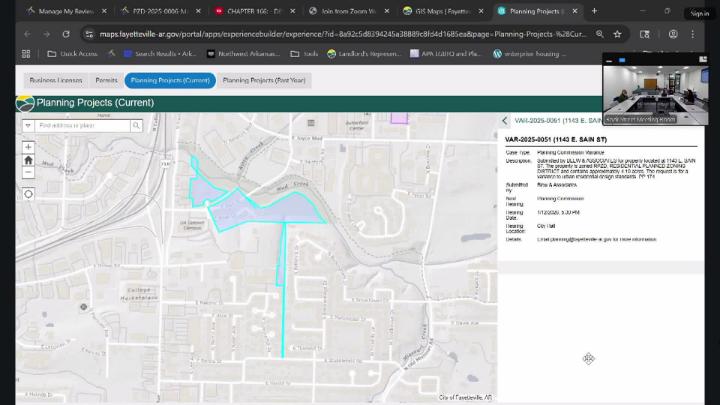
Task: Bookmark this page with the star icon
Action: pyautogui.click(x=617, y=33)
